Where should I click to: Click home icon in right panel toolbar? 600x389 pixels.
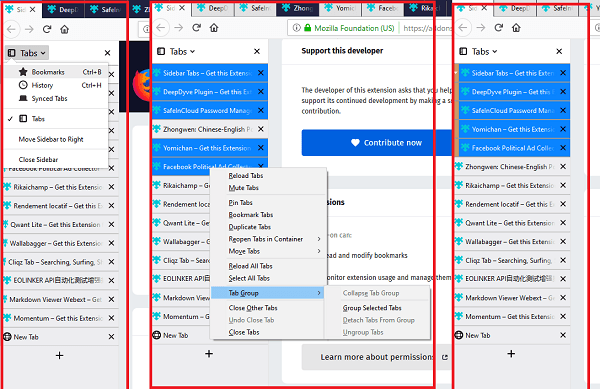point(516,28)
